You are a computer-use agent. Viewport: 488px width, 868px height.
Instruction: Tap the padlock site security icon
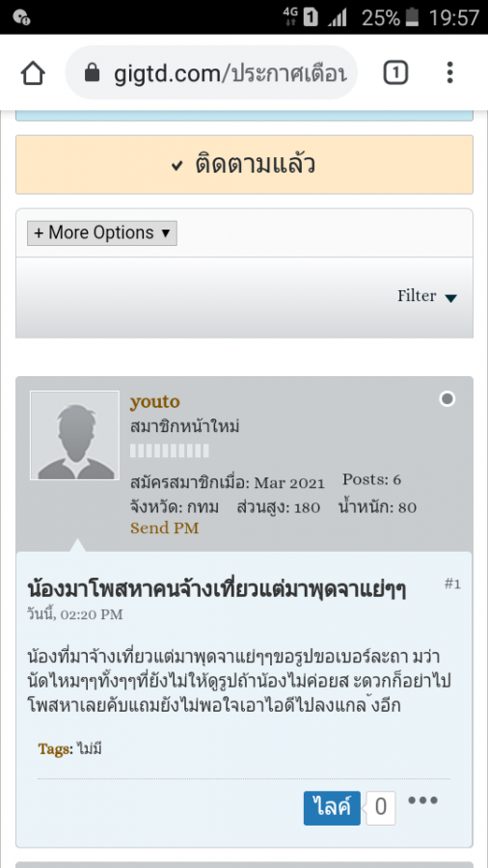[93, 72]
